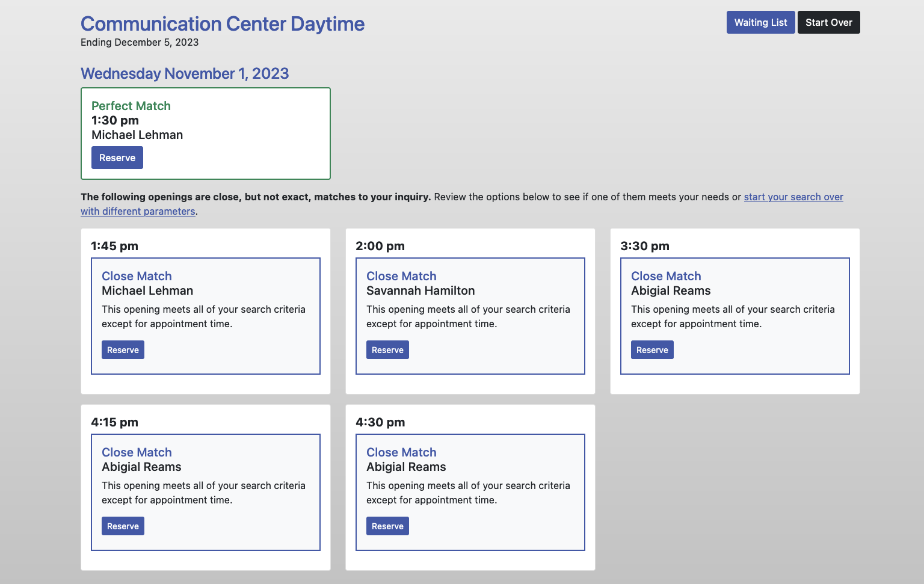This screenshot has width=924, height=584.
Task: Select the 2:00 pm Close Match card
Action: pyautogui.click(x=470, y=316)
